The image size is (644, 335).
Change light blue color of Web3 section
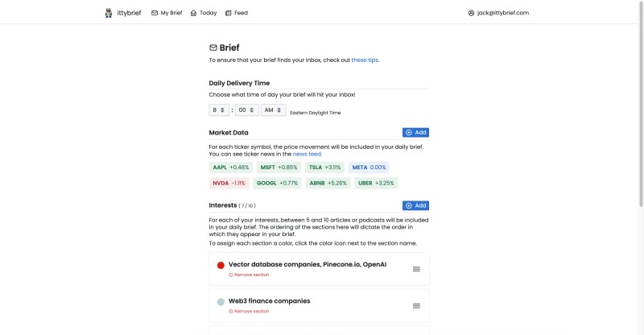point(221,302)
